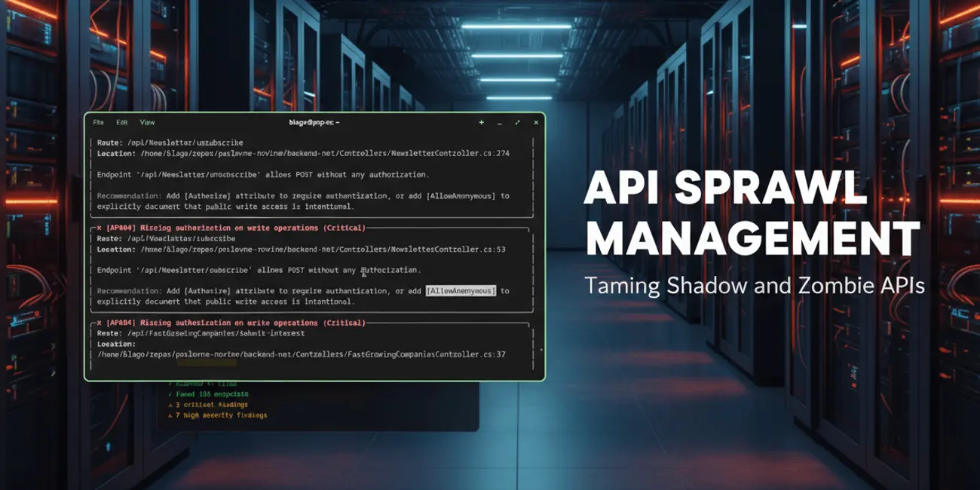The height and width of the screenshot is (490, 980).
Task: Click the maximize arrow icon in the titlebar
Action: pos(518,122)
